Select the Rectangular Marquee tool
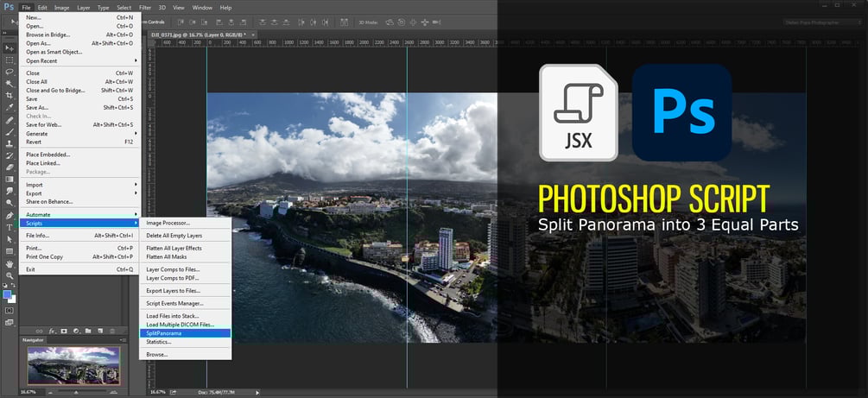868x398 pixels. (x=10, y=60)
